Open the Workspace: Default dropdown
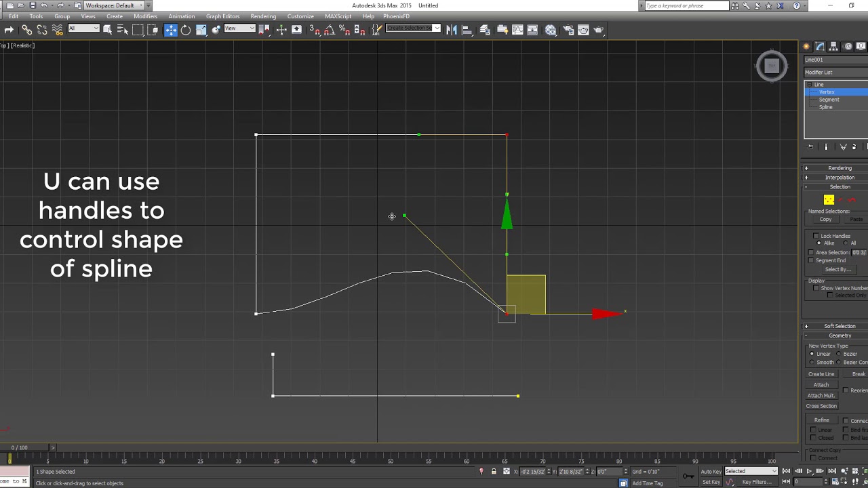The image size is (868, 488). pyautogui.click(x=113, y=5)
